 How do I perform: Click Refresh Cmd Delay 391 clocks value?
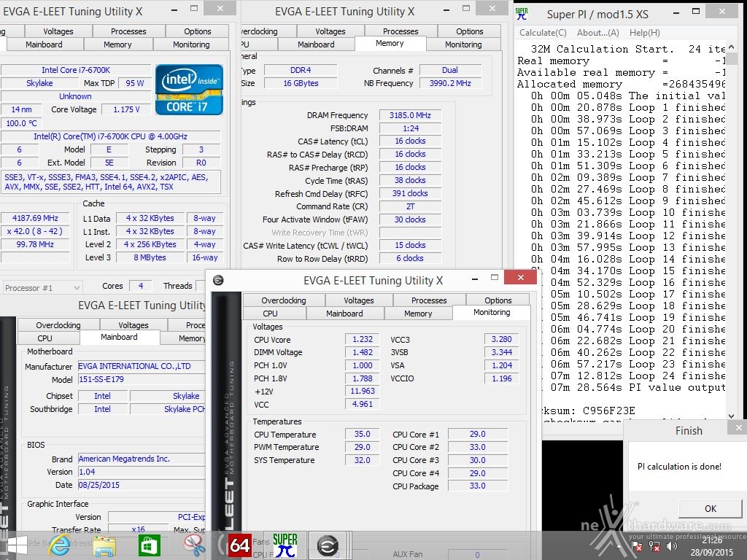tap(410, 193)
